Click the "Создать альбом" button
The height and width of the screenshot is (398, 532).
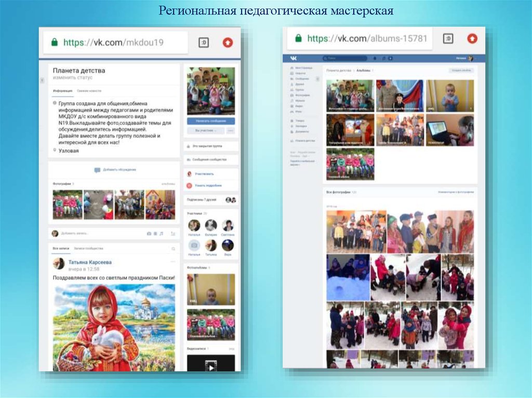coord(461,70)
